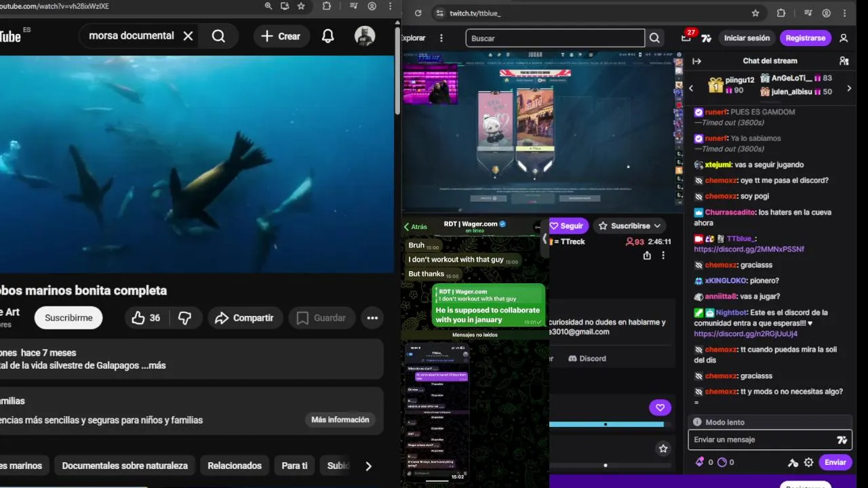Viewport: 868px width, 488px height.
Task: Open chat settings gear
Action: [x=808, y=462]
